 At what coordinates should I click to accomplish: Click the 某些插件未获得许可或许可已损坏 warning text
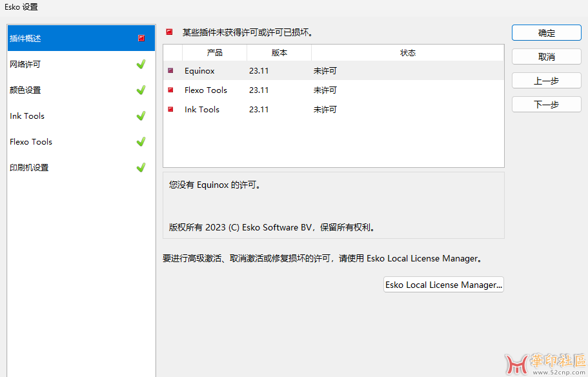tap(248, 33)
